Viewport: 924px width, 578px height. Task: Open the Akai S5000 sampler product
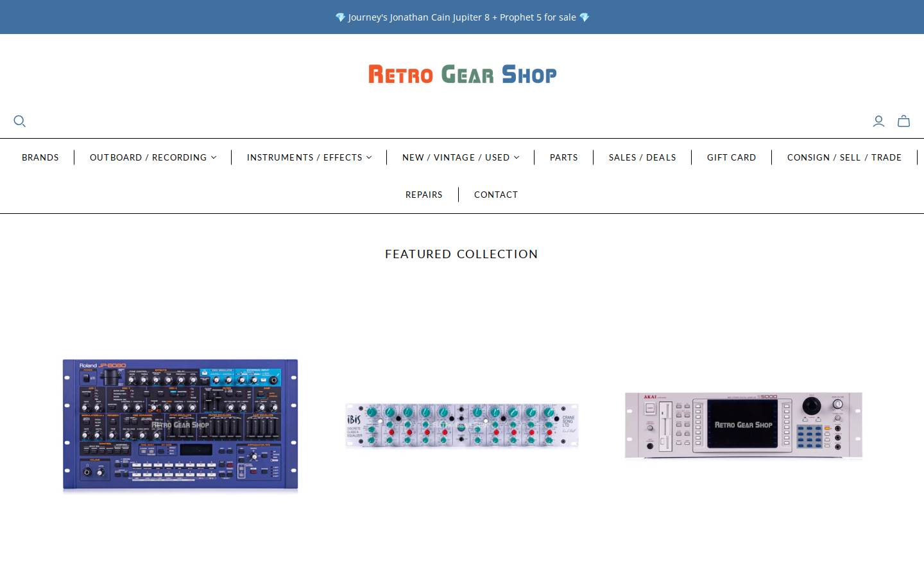744,425
